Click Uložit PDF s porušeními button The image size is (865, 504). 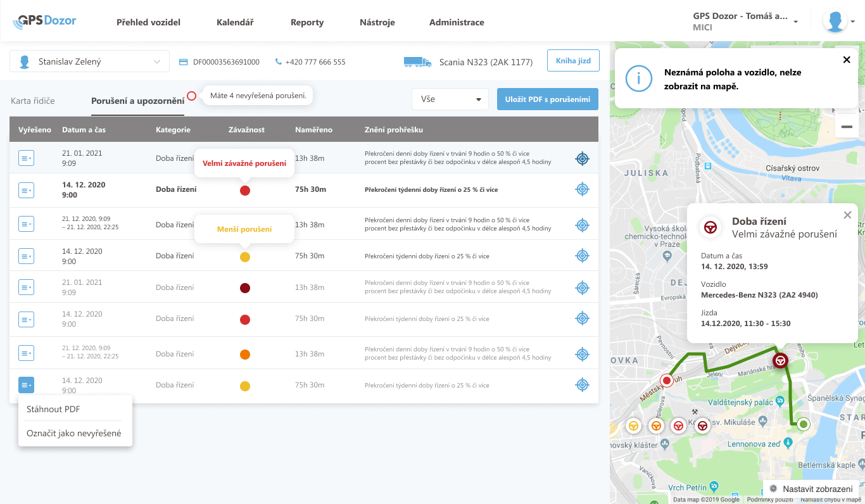point(547,99)
